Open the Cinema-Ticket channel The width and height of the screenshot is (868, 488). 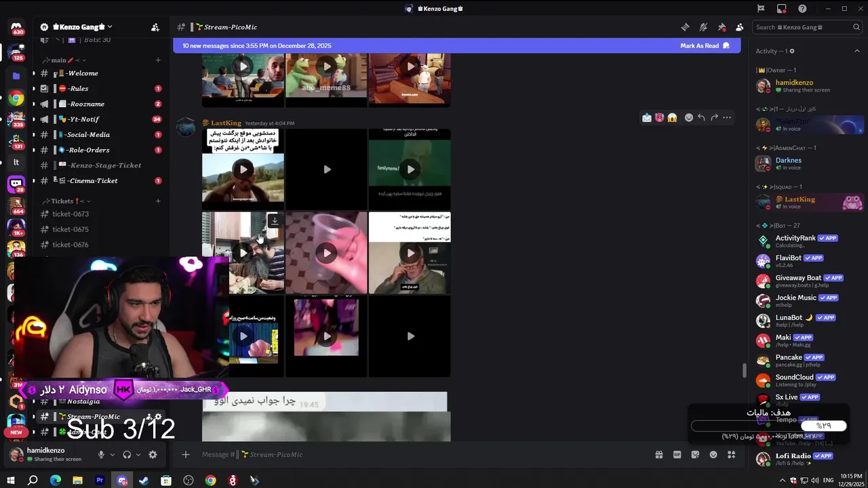[100, 181]
